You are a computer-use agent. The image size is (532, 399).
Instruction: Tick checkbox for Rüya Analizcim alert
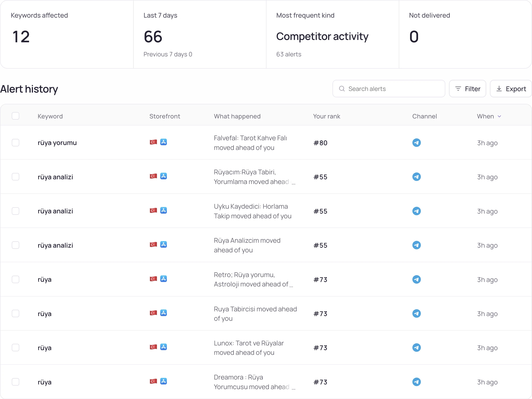(x=16, y=245)
